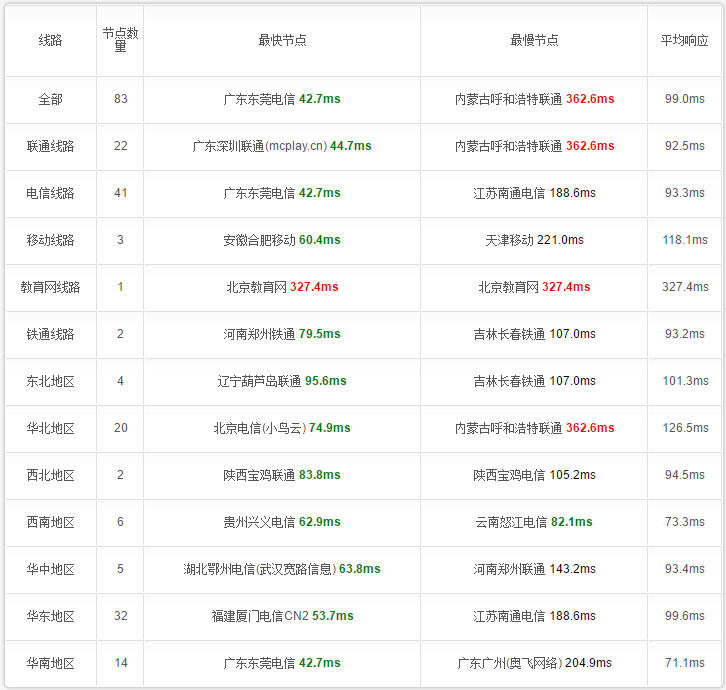Select the 全部 row label
The width and height of the screenshot is (726, 690).
50,99
